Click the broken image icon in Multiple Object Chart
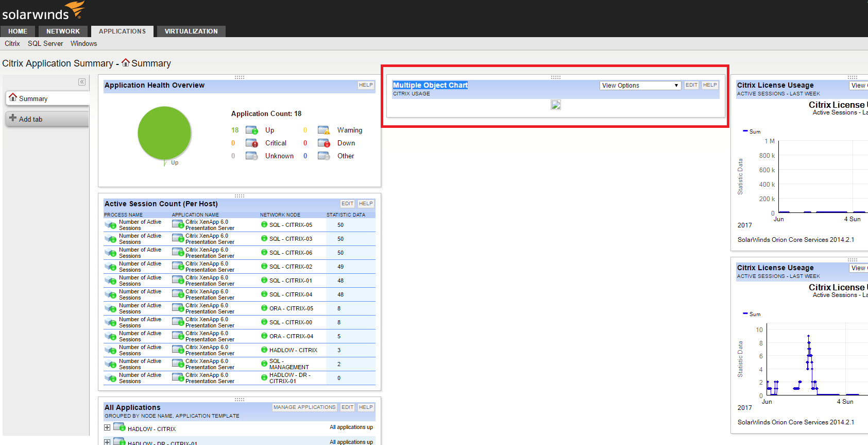Image resolution: width=868 pixels, height=445 pixels. pos(556,105)
